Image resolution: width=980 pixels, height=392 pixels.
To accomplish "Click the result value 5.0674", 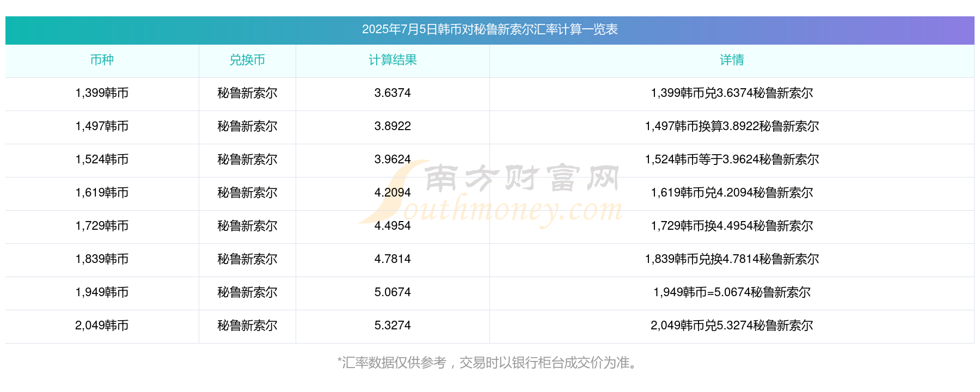I will (x=393, y=292).
